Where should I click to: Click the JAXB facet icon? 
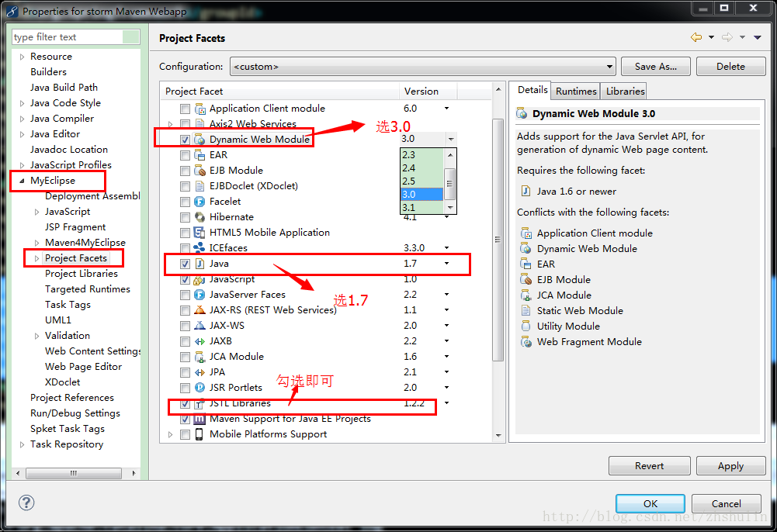(x=199, y=341)
